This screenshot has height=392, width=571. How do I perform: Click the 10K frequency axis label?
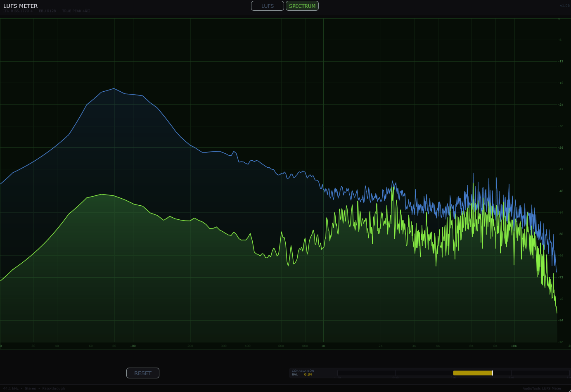514,346
